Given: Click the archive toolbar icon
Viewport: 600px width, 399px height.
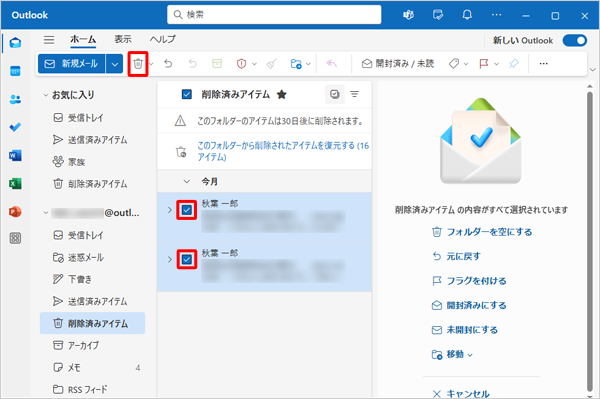Looking at the screenshot, I should 217,64.
